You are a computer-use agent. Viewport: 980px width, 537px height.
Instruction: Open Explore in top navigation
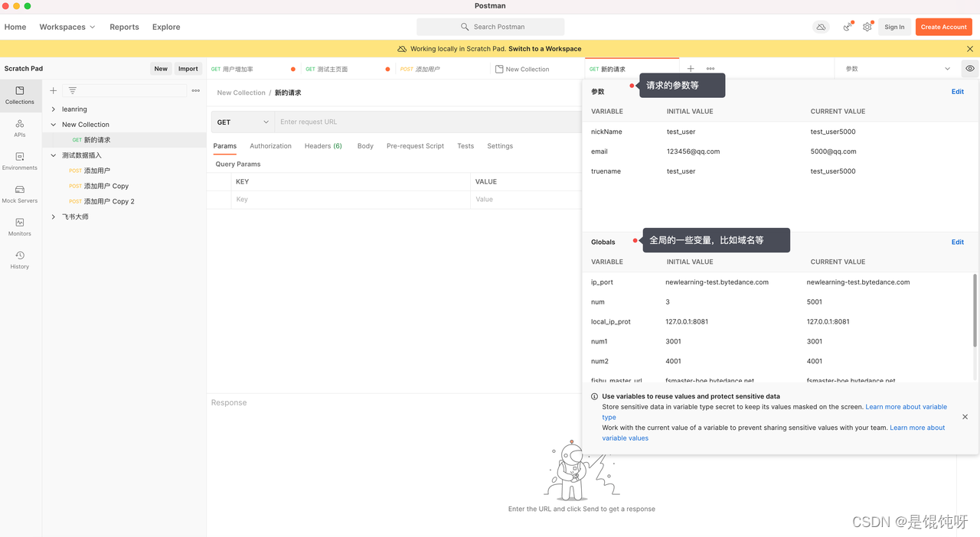tap(166, 27)
